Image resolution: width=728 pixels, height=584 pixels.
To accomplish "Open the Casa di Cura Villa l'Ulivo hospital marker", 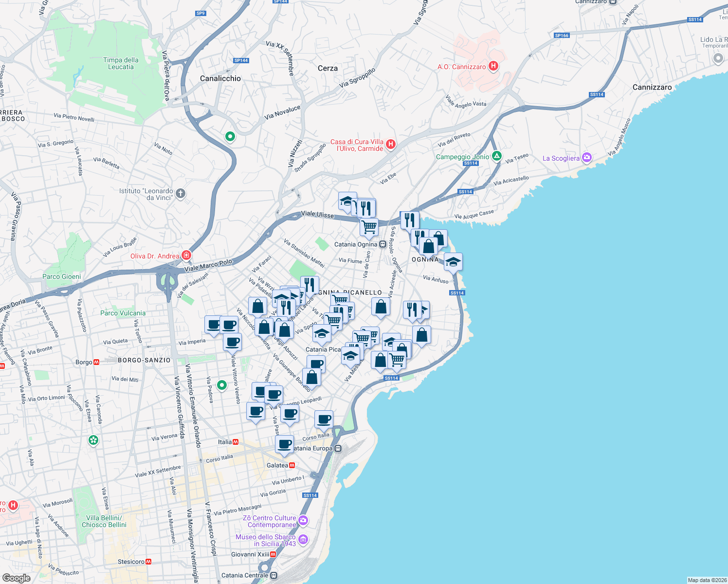I will [391, 145].
